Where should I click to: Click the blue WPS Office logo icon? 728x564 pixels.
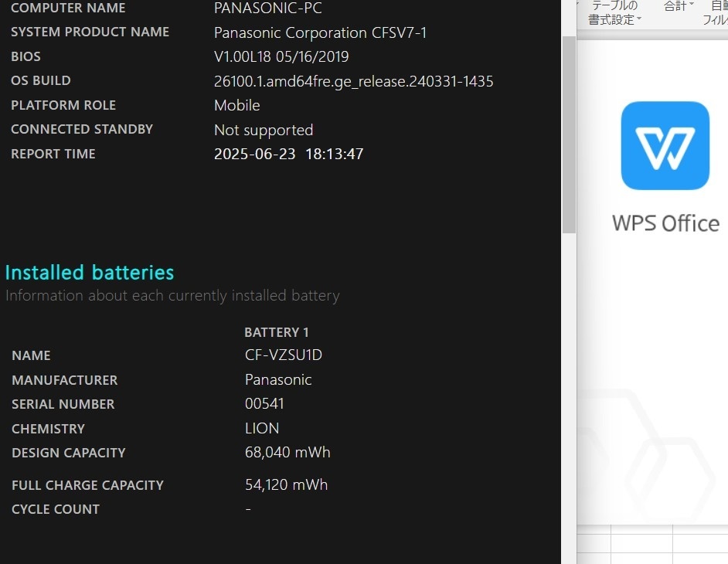pyautogui.click(x=665, y=145)
